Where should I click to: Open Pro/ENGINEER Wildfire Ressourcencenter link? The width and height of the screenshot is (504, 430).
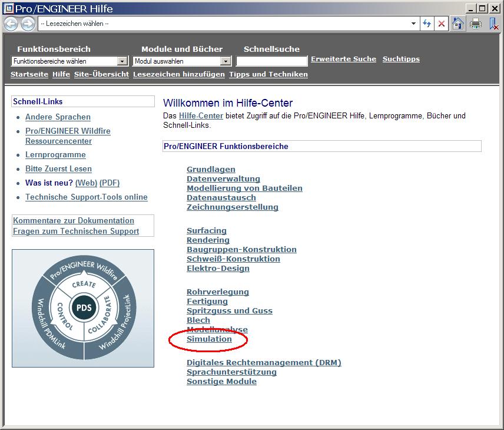pyautogui.click(x=68, y=136)
